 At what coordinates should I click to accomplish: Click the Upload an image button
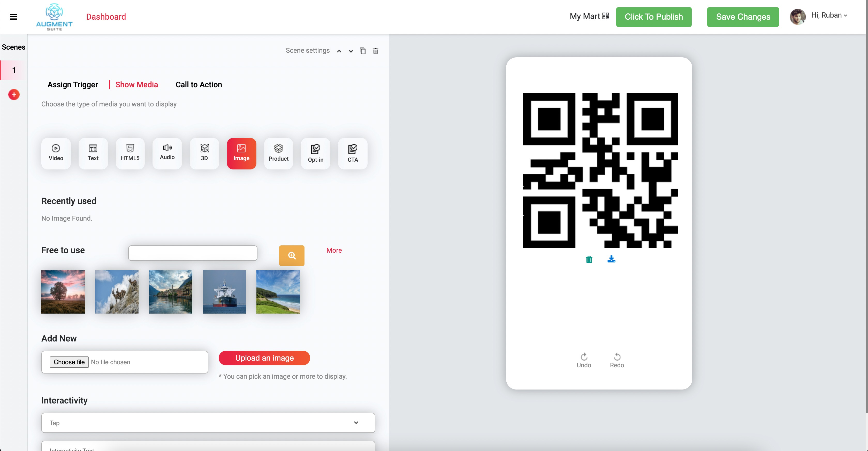coord(264,358)
